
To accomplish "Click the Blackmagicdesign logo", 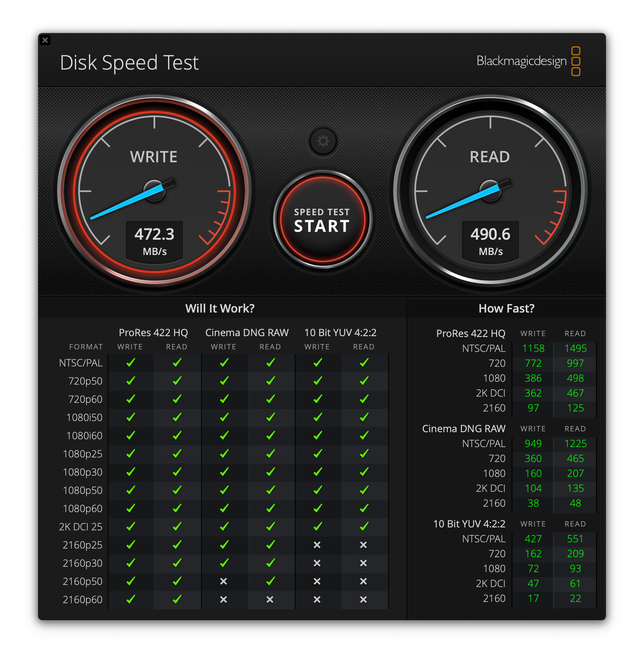I will click(528, 61).
